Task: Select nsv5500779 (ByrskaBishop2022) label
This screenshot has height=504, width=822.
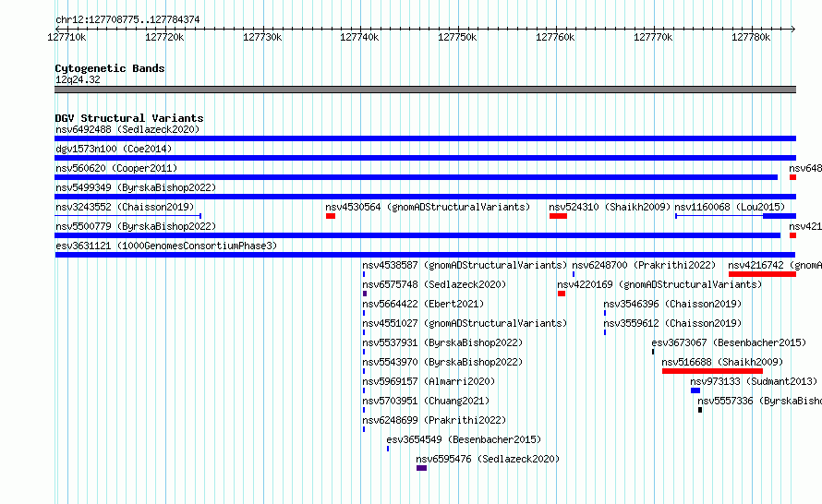Action: click(x=136, y=226)
